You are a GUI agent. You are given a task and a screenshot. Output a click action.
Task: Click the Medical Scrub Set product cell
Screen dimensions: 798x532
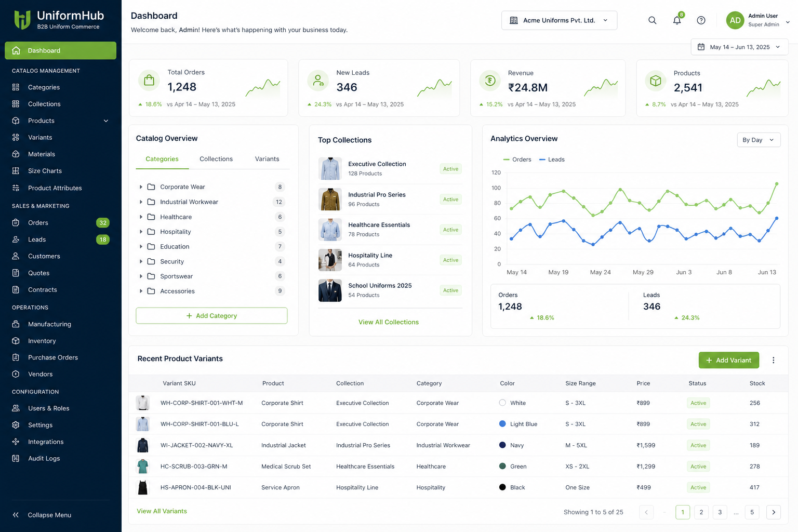[x=286, y=467]
